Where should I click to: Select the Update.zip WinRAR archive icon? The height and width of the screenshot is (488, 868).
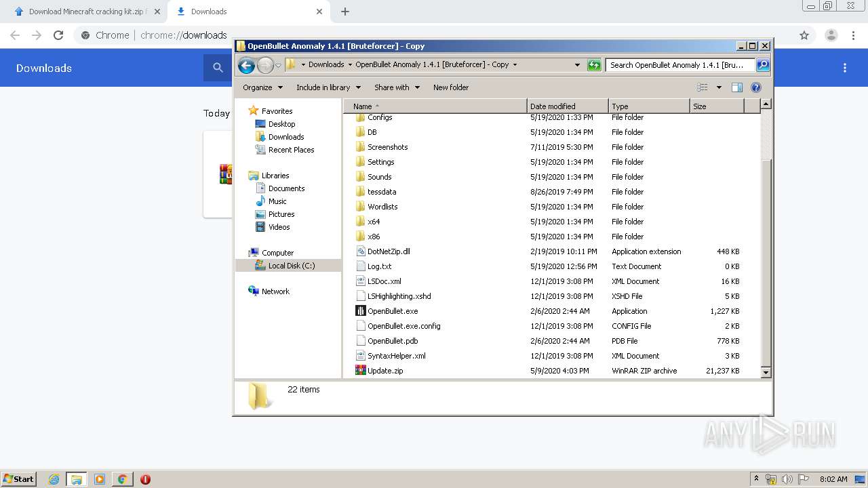pyautogui.click(x=361, y=371)
